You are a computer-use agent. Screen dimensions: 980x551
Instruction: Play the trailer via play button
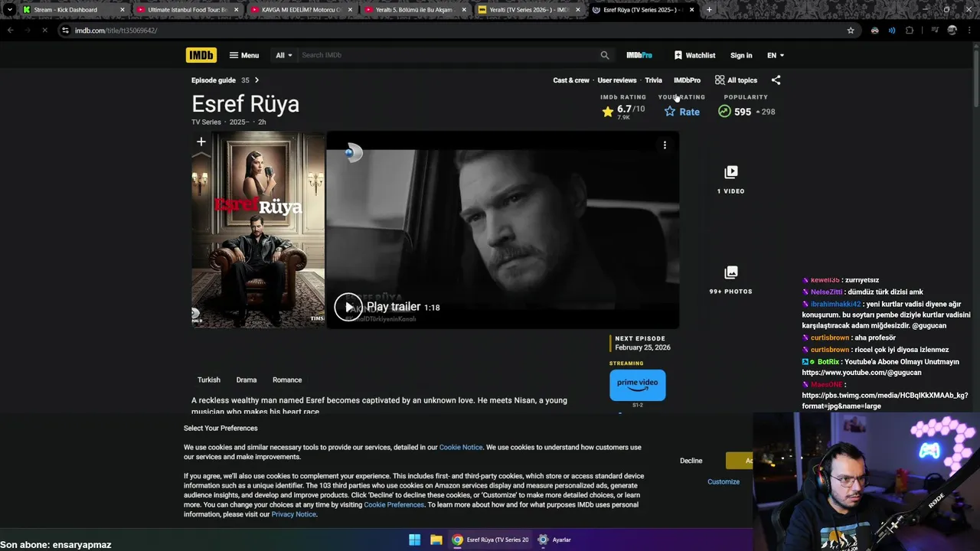348,307
